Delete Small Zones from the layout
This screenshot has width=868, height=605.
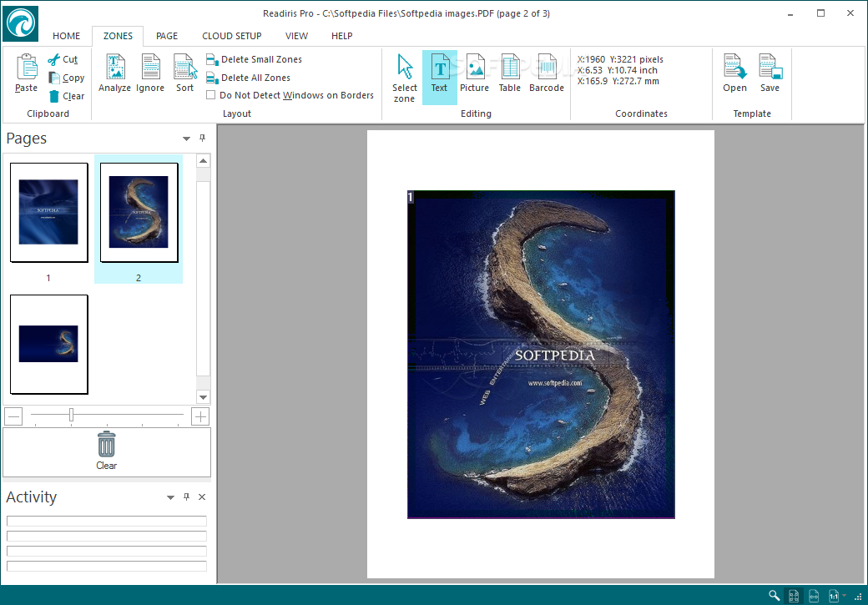pyautogui.click(x=254, y=59)
